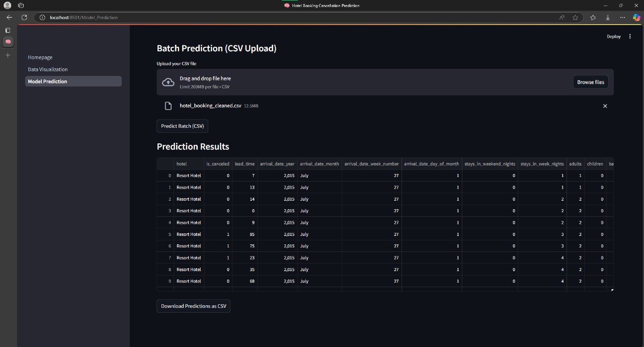Click the Prediction Results heading

click(x=193, y=146)
